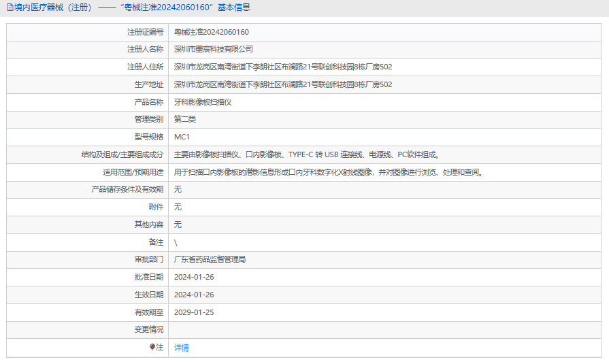Select product name 牙科影像板扫描仪

pyautogui.click(x=203, y=102)
